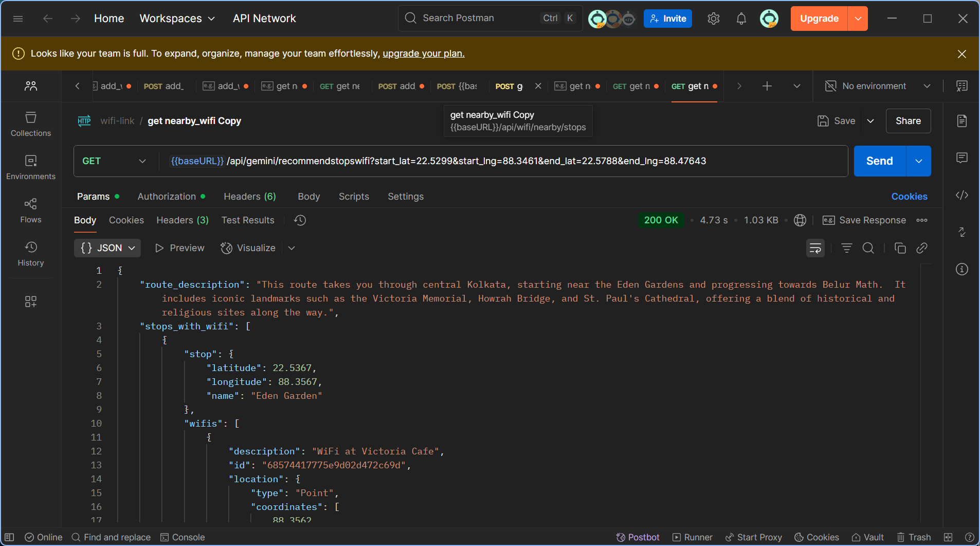The width and height of the screenshot is (980, 546).
Task: Open the response Test Results tab
Action: (248, 220)
